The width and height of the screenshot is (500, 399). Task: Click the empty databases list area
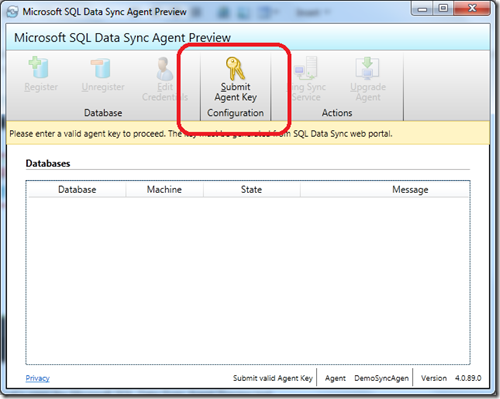[248, 280]
